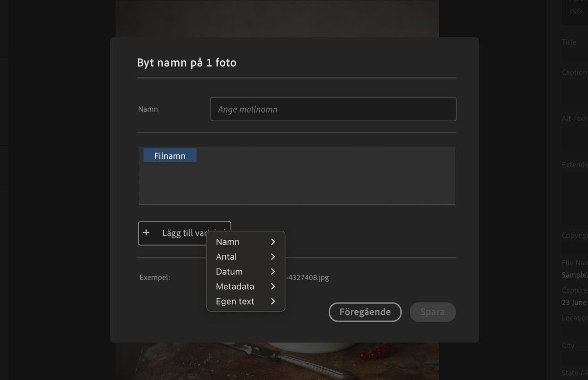Expand the Metadata submenu chevron
The image size is (588, 380).
pyautogui.click(x=273, y=286)
